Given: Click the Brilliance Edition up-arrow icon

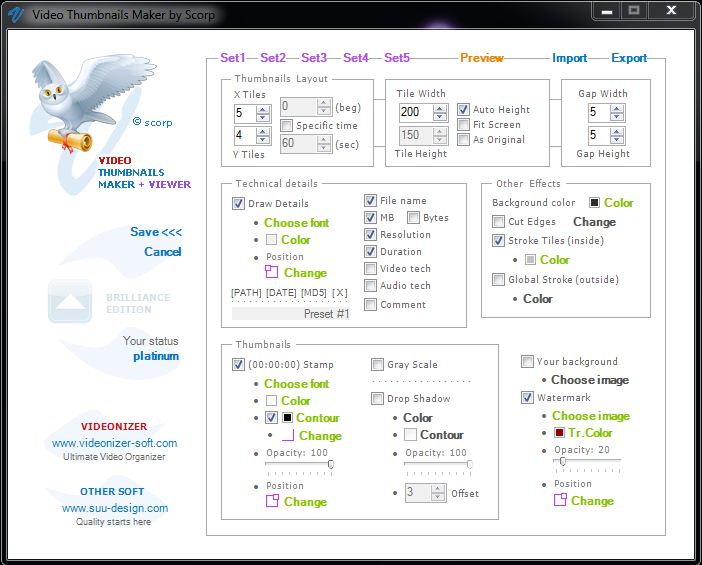Looking at the screenshot, I should click(70, 301).
